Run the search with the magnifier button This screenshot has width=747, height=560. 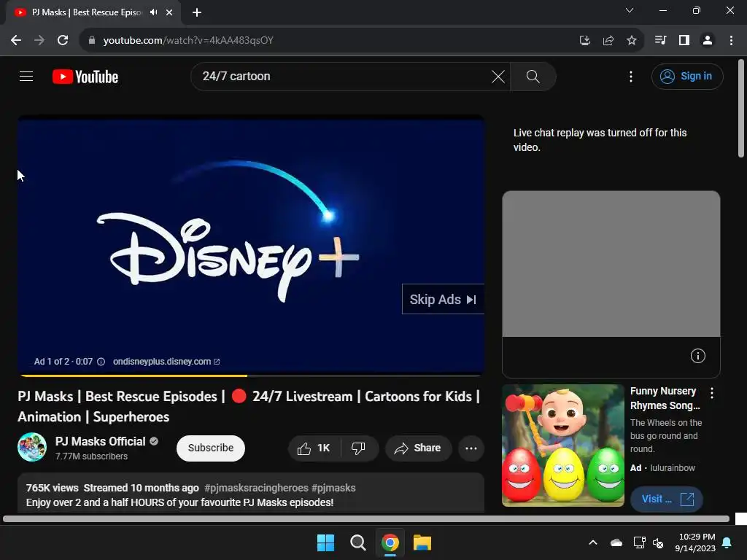533,77
